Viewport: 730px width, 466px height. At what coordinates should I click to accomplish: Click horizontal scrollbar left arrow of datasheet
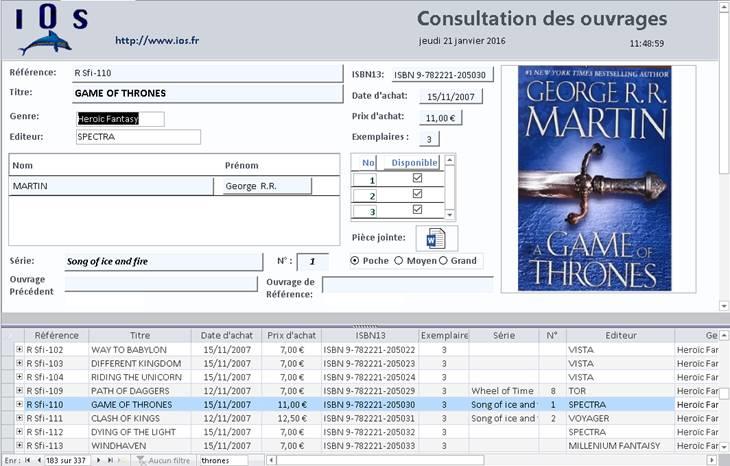coord(271,460)
